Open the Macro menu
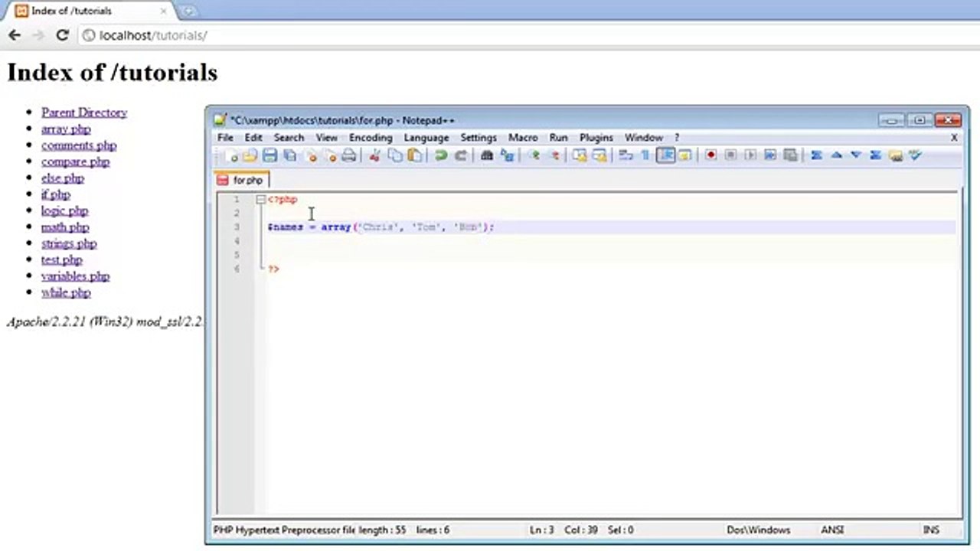 click(x=523, y=138)
